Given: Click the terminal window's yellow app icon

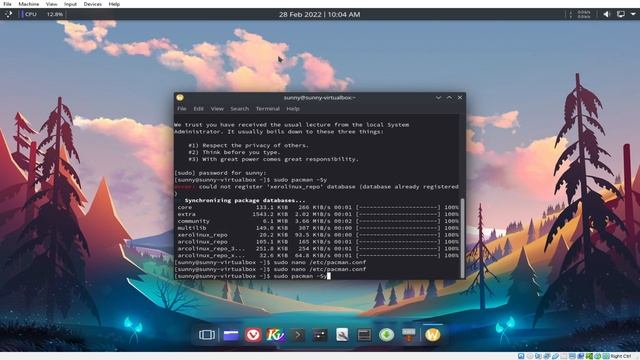Looking at the screenshot, I should 180,98.
